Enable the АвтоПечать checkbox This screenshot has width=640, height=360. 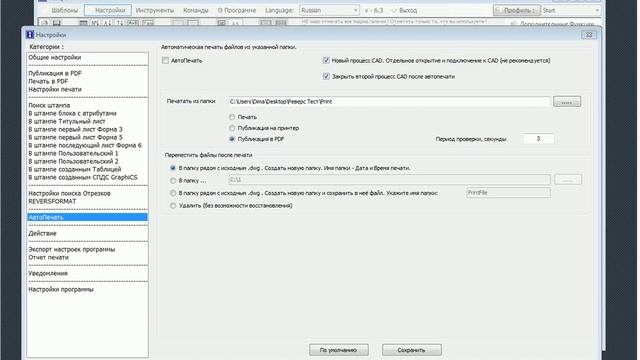click(x=165, y=60)
